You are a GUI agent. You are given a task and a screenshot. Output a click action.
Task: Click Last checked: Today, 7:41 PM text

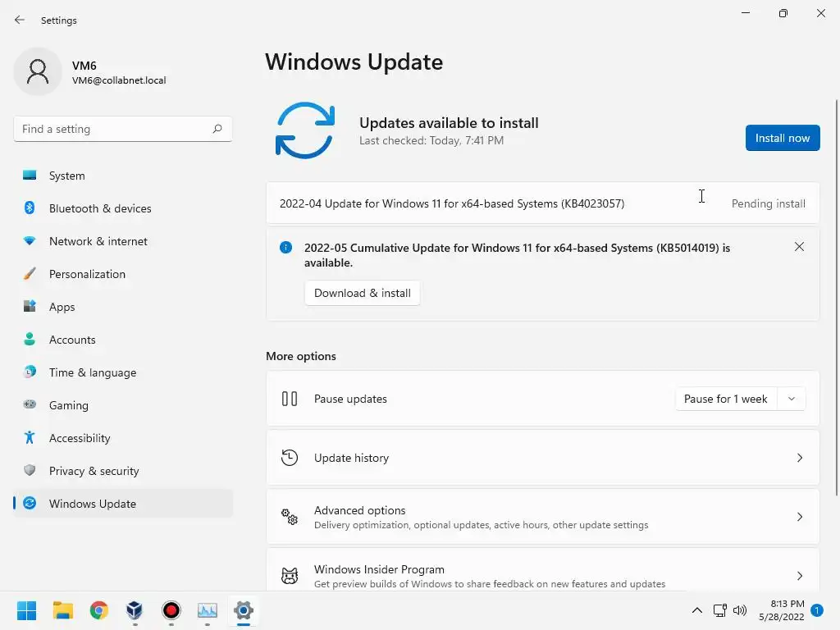(431, 140)
